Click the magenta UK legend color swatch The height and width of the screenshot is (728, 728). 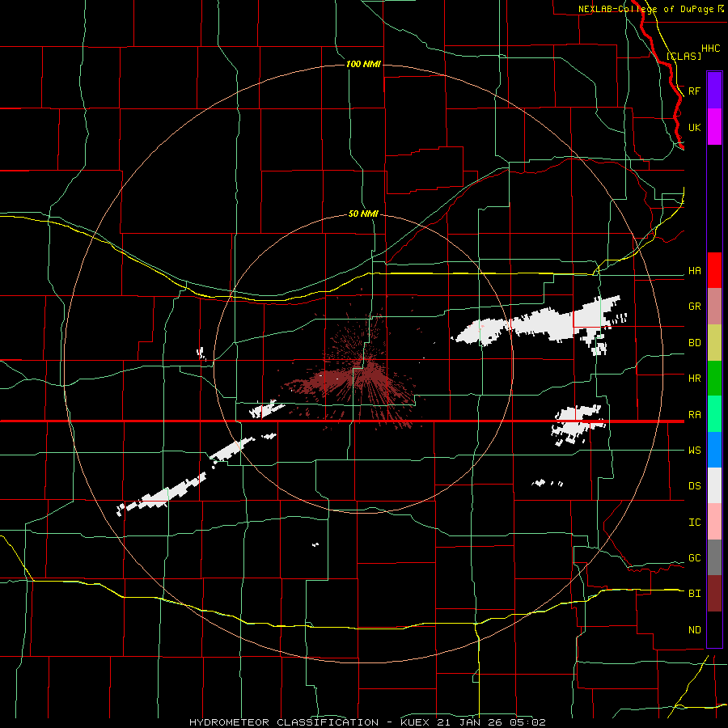click(714, 127)
